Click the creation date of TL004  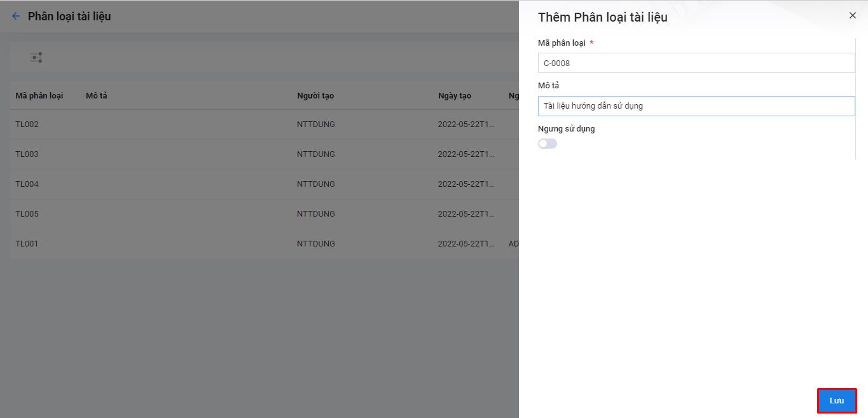pyautogui.click(x=465, y=184)
